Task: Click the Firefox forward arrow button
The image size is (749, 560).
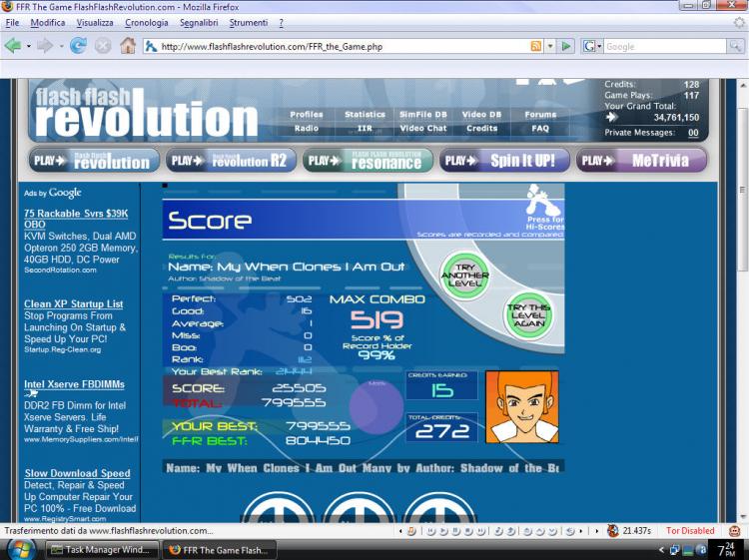Action: 45,46
